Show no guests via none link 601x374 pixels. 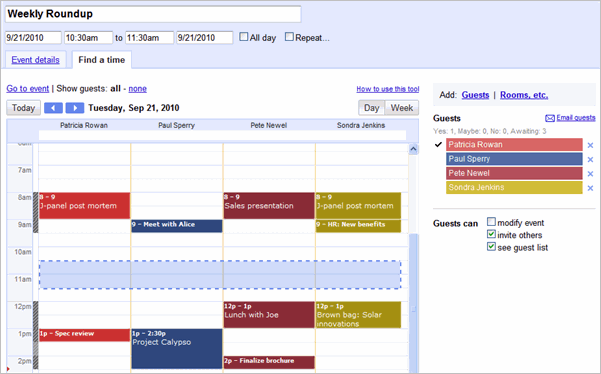point(138,89)
